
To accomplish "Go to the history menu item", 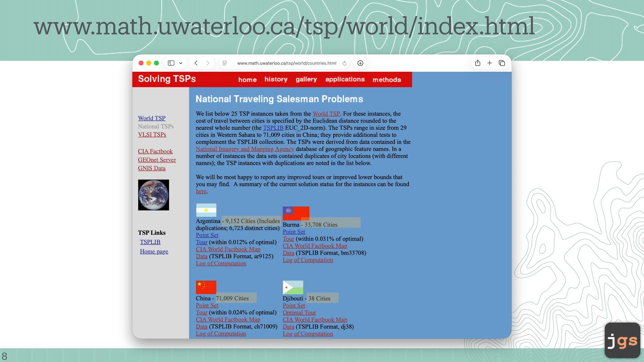I will (x=276, y=79).
